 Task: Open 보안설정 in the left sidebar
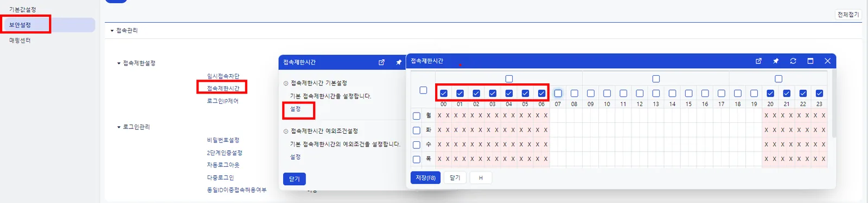pyautogui.click(x=20, y=25)
